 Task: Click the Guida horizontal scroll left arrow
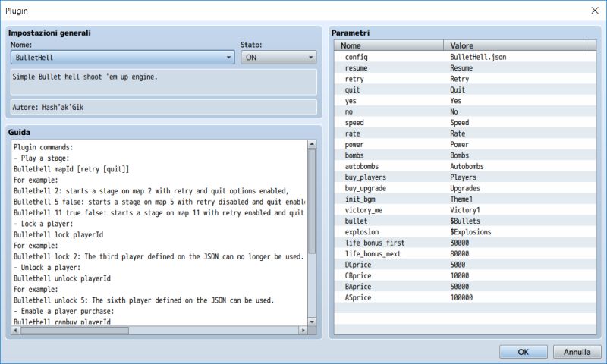[15, 331]
